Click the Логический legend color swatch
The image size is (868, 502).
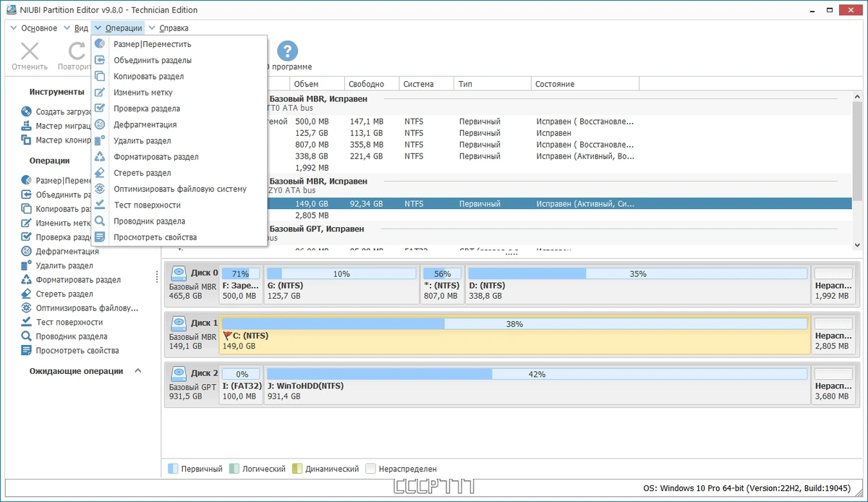tap(234, 469)
